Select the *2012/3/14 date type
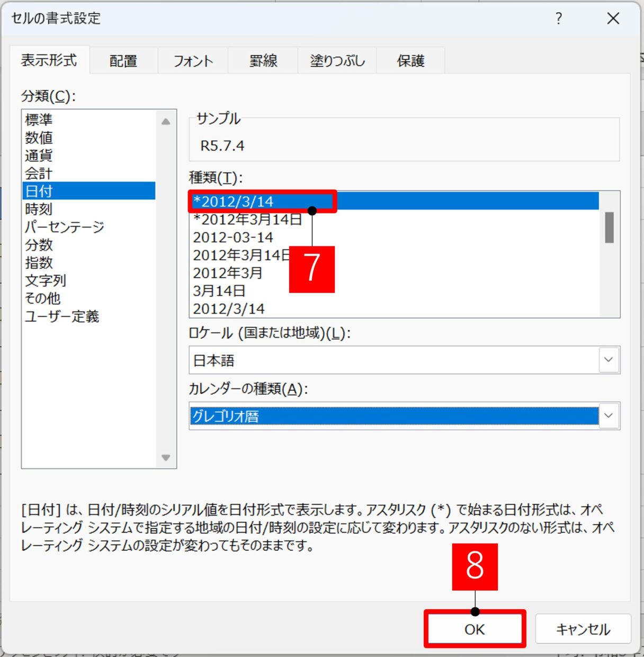 395,201
